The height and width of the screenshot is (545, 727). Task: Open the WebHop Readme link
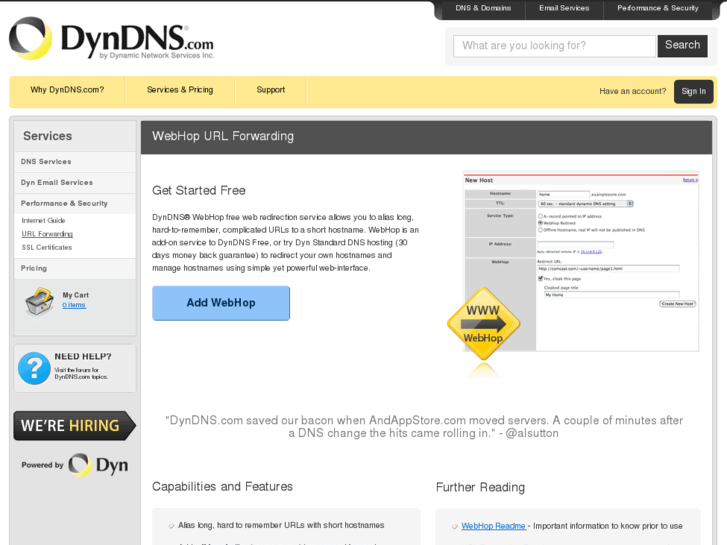tap(493, 526)
